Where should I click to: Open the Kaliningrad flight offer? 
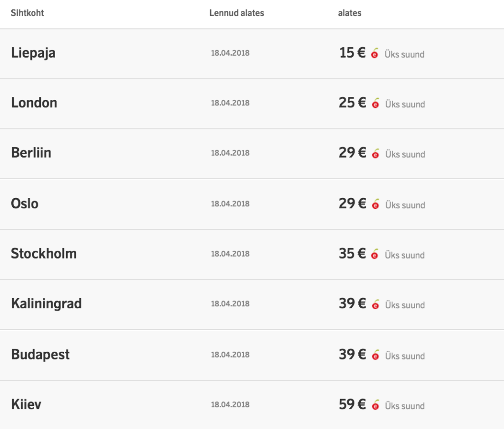pyautogui.click(x=46, y=304)
